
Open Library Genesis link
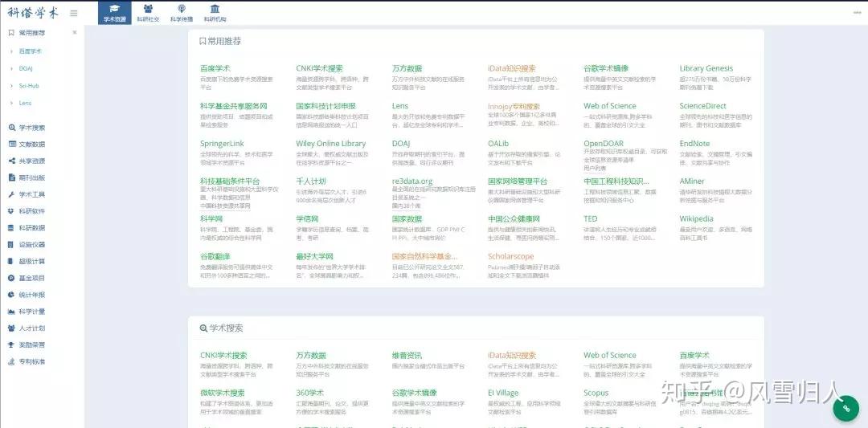click(706, 68)
